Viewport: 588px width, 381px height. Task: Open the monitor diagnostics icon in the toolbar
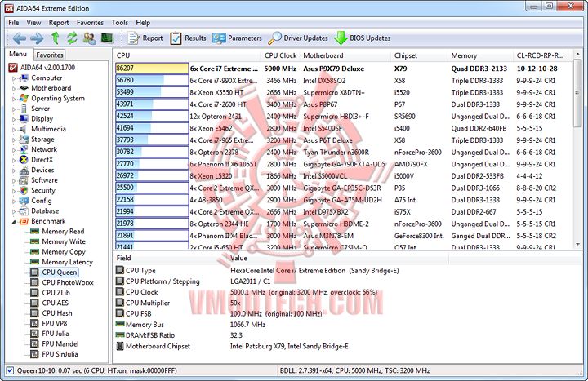click(107, 38)
